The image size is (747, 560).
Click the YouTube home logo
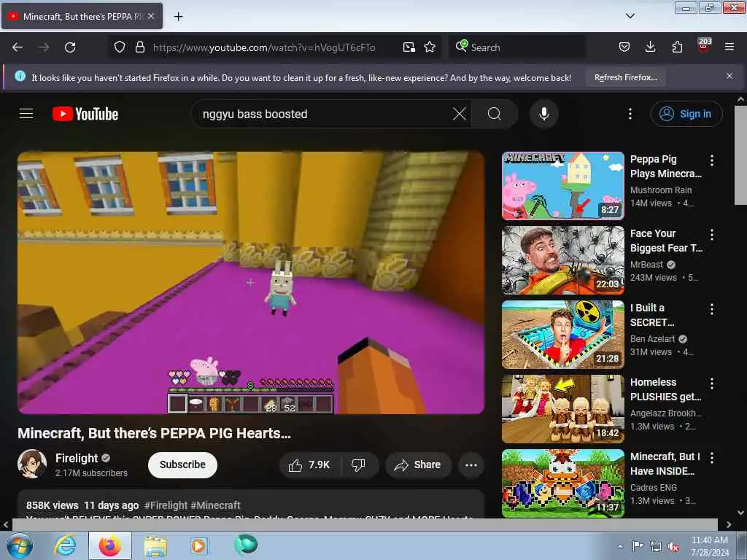pyautogui.click(x=85, y=114)
